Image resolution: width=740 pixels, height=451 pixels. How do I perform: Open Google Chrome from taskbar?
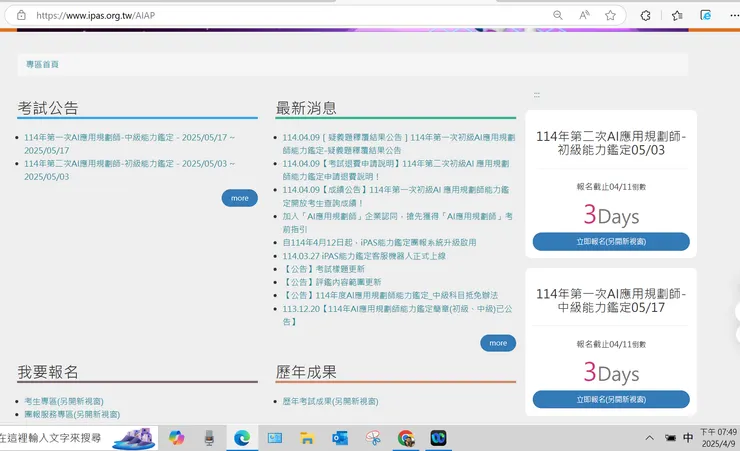[x=406, y=438]
